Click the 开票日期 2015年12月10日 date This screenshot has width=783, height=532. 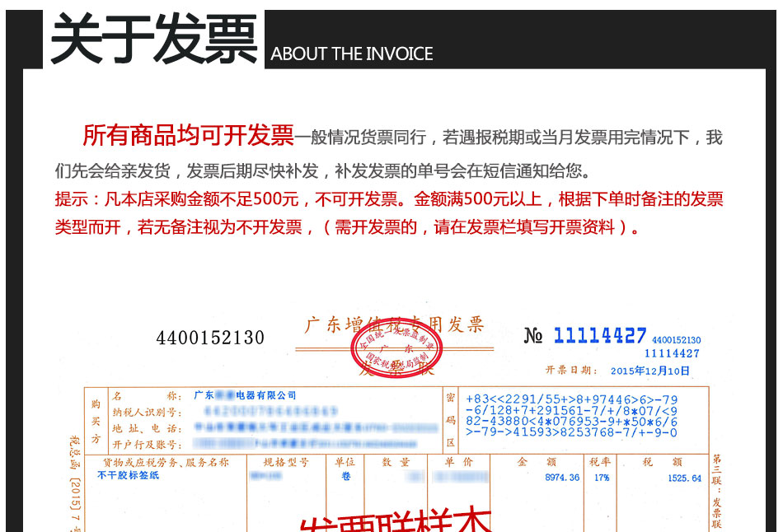coord(617,371)
